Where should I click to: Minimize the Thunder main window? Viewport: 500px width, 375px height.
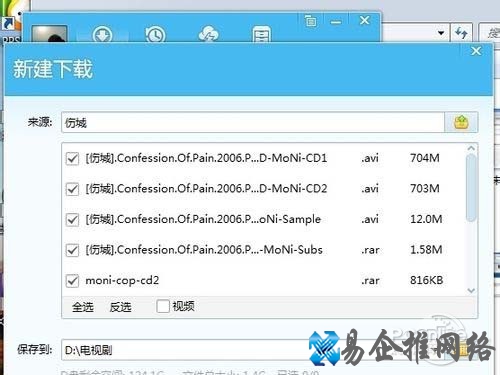pyautogui.click(x=336, y=22)
